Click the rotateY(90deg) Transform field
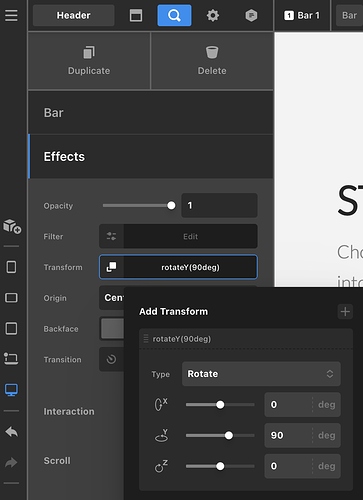Screen dimensions: 363x500 (x=190, y=267)
